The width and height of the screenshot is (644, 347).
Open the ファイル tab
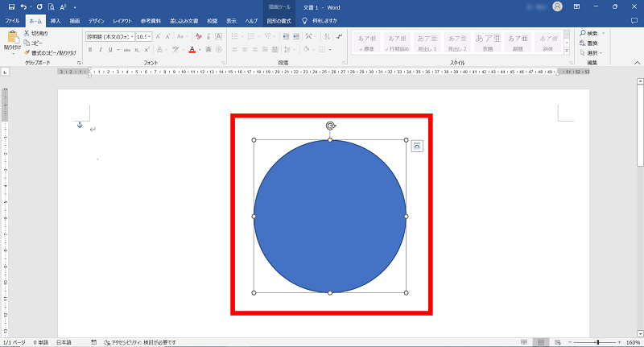(12, 21)
